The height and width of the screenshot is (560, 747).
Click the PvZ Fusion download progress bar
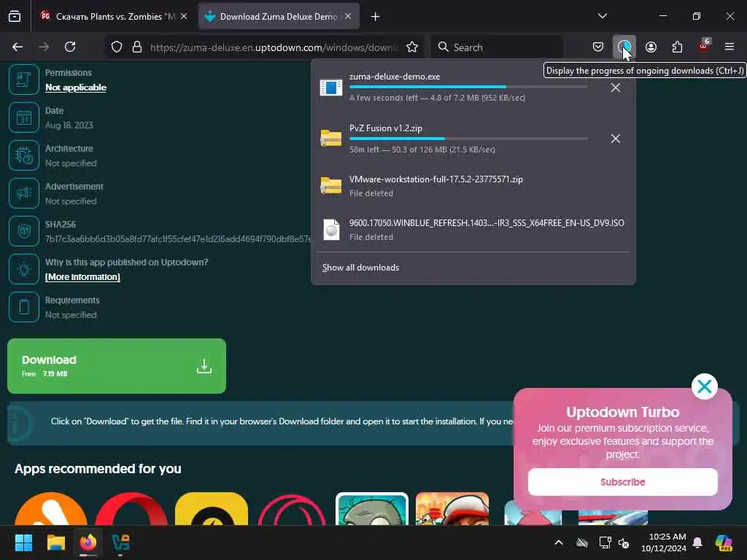(x=468, y=139)
